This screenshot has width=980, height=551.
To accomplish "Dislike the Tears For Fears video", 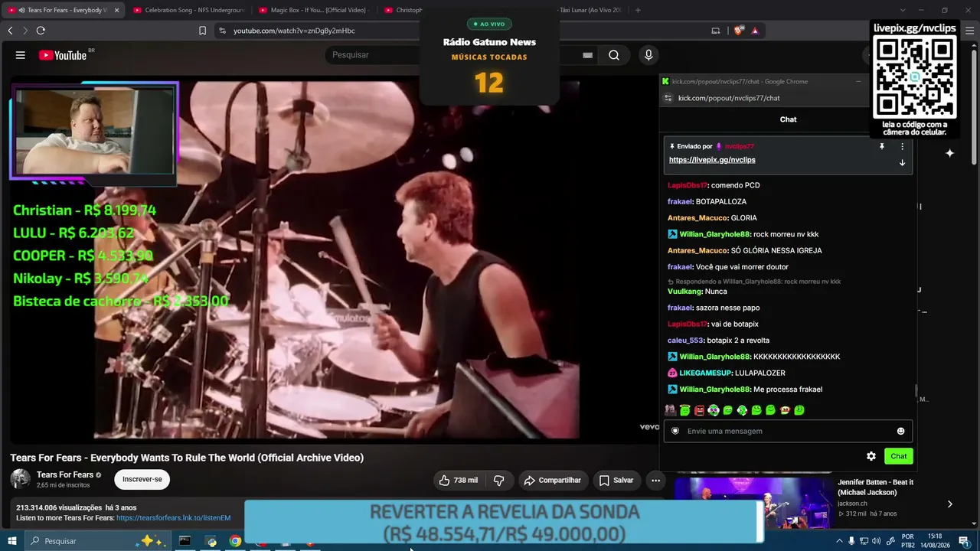I will 499,481.
